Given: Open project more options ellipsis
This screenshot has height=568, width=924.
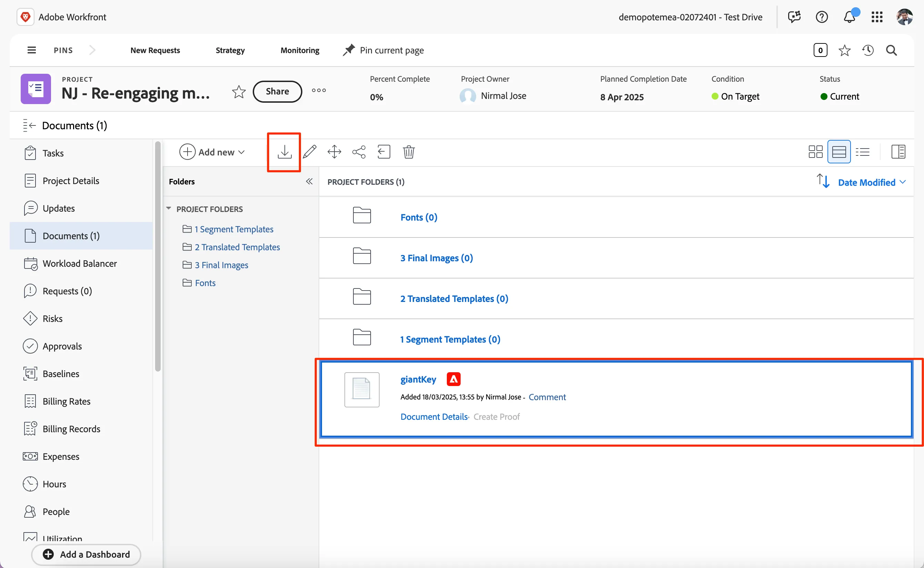Looking at the screenshot, I should tap(319, 90).
